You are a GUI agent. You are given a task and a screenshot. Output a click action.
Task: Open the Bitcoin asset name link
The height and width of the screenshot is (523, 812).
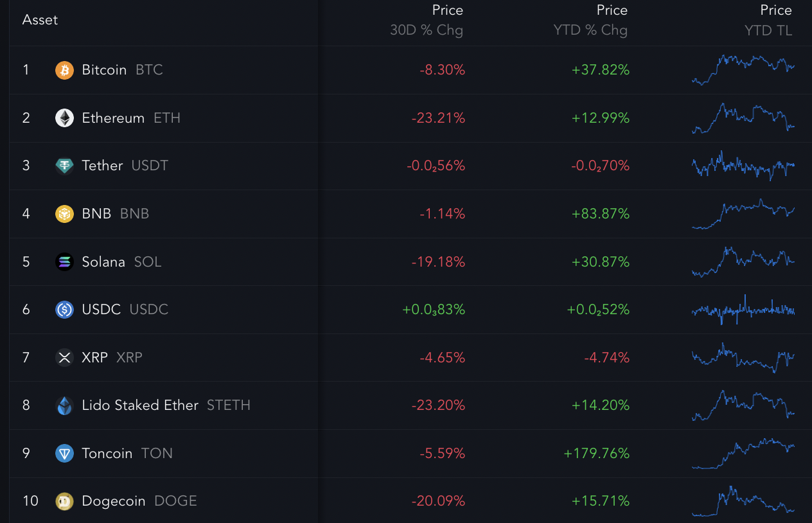(x=104, y=70)
